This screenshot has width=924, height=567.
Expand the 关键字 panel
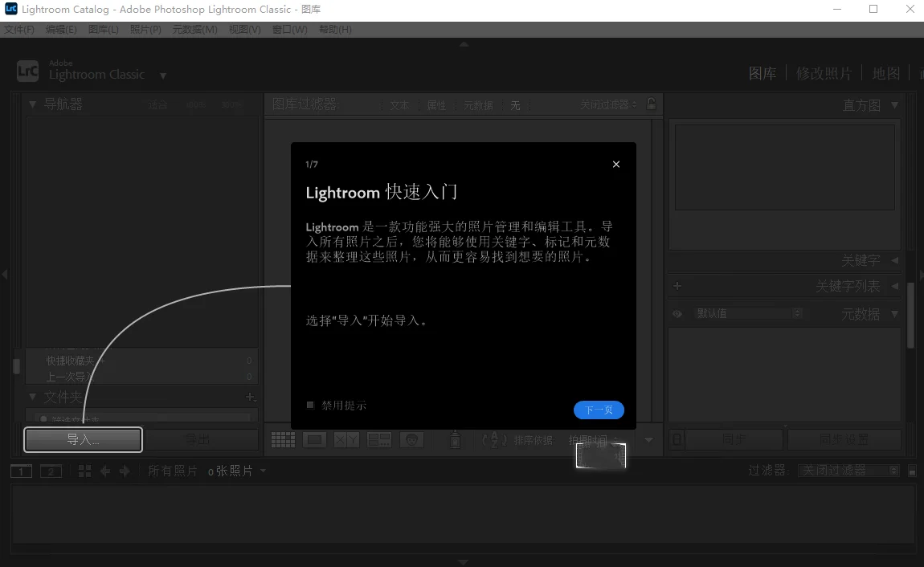click(894, 260)
